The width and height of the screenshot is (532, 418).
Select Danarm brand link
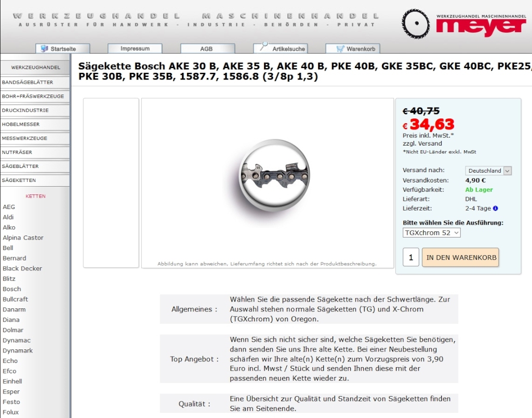coord(14,309)
